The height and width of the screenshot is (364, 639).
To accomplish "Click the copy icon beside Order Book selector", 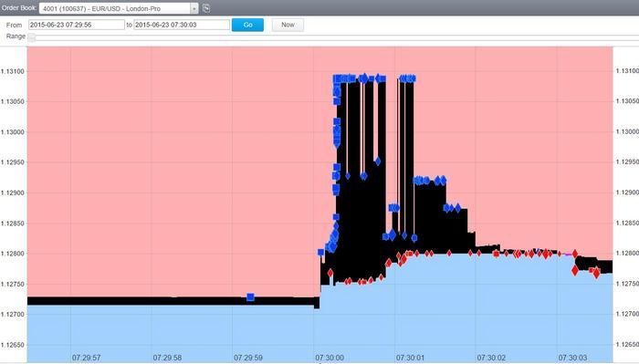I will 206,8.
